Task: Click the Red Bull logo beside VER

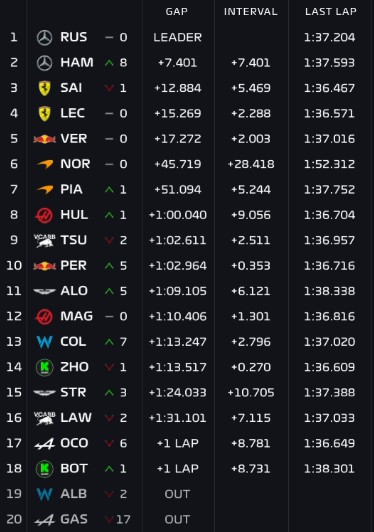Action: click(44, 139)
